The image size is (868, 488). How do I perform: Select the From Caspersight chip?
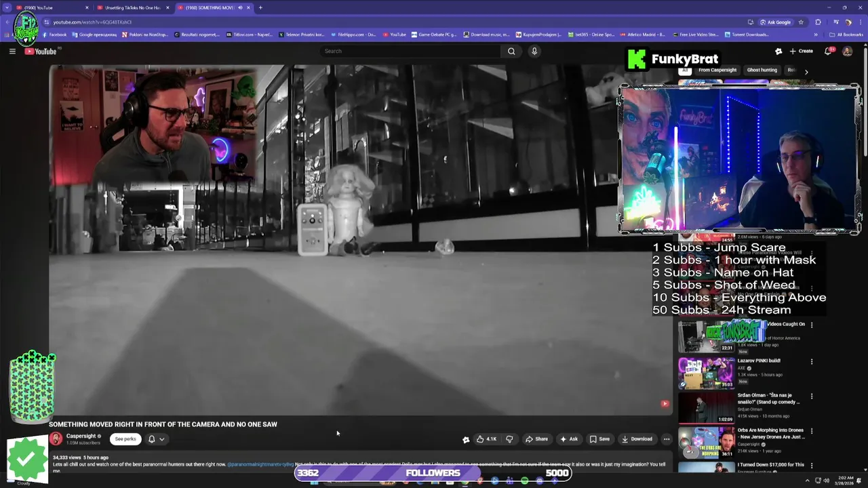click(x=717, y=70)
